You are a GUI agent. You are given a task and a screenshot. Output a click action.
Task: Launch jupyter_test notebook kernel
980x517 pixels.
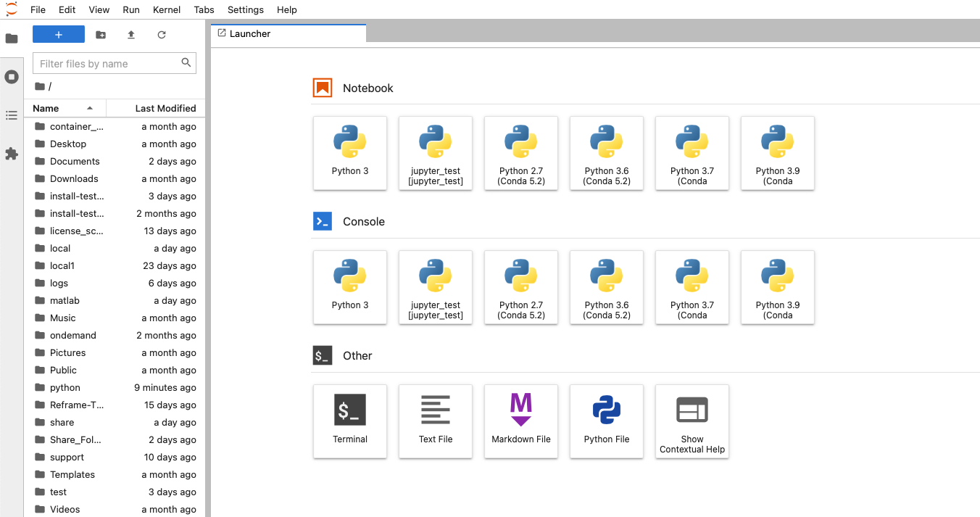pos(436,153)
